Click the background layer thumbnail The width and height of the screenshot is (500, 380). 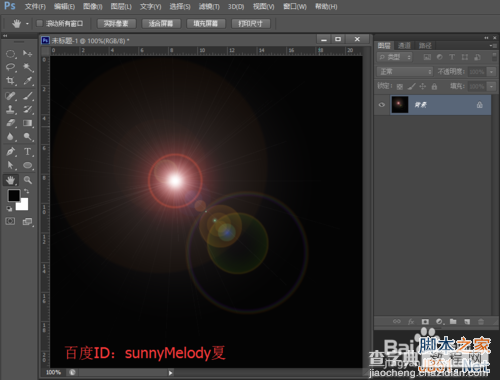pyautogui.click(x=400, y=105)
